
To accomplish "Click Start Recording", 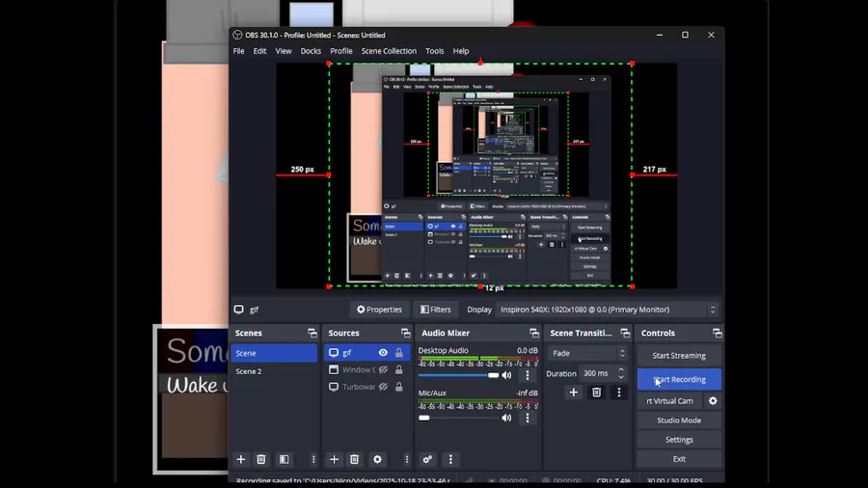I will [x=679, y=379].
